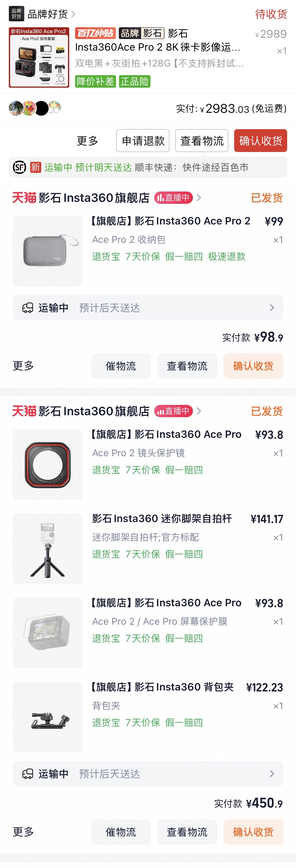This screenshot has width=296, height=868.
Task: Click the 天猫 logo of the first store
Action: pyautogui.click(x=24, y=197)
